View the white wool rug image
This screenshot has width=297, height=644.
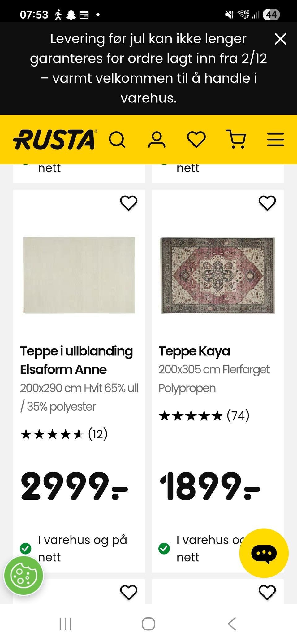[79, 275]
